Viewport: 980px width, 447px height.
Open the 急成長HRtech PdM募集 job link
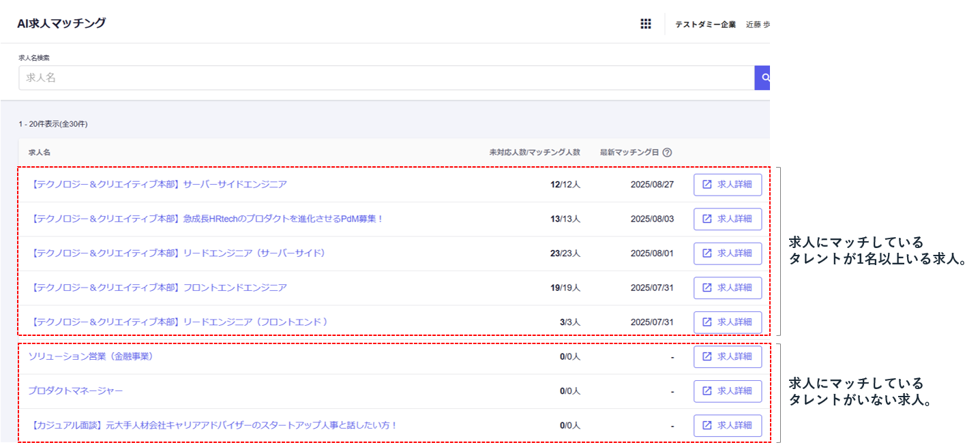point(207,219)
